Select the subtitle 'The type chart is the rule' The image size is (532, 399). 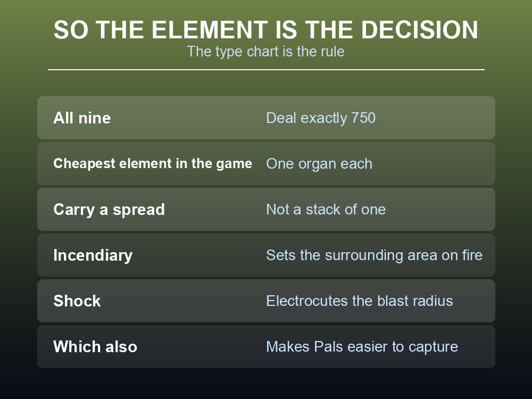[265, 52]
